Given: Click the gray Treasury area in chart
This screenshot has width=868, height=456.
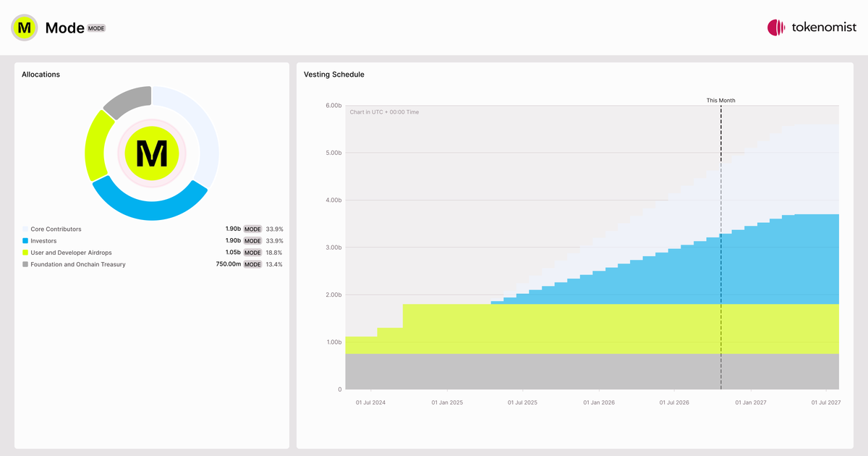Looking at the screenshot, I should [592, 371].
